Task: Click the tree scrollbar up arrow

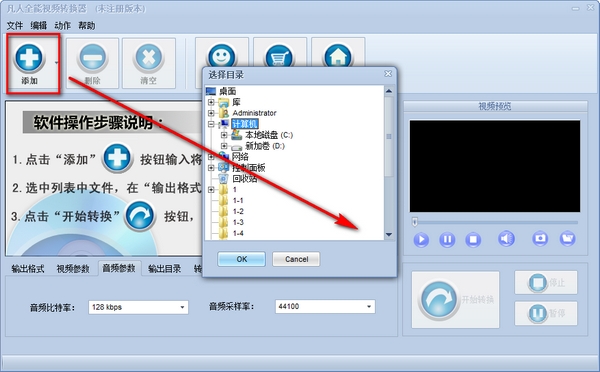Action: [389, 91]
